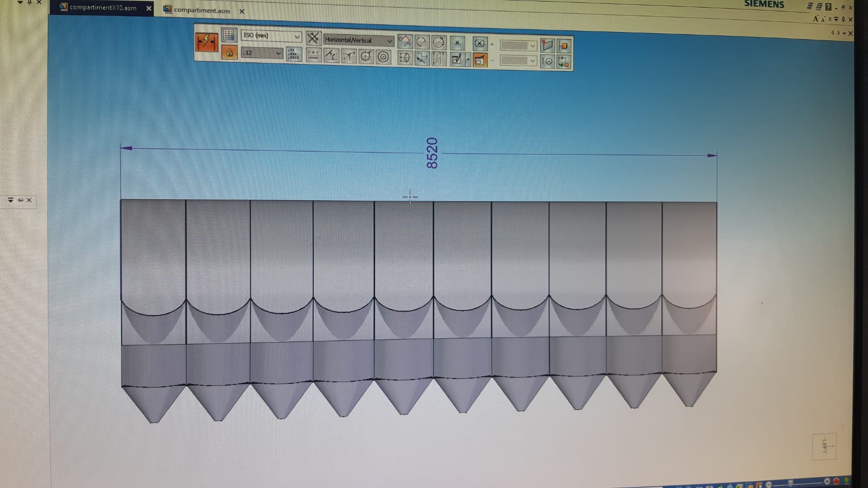Select the angular dimension type icon

click(331, 55)
